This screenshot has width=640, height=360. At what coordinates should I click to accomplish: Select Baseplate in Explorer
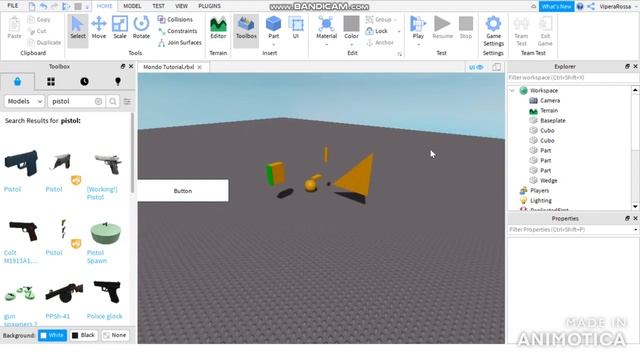[553, 120]
